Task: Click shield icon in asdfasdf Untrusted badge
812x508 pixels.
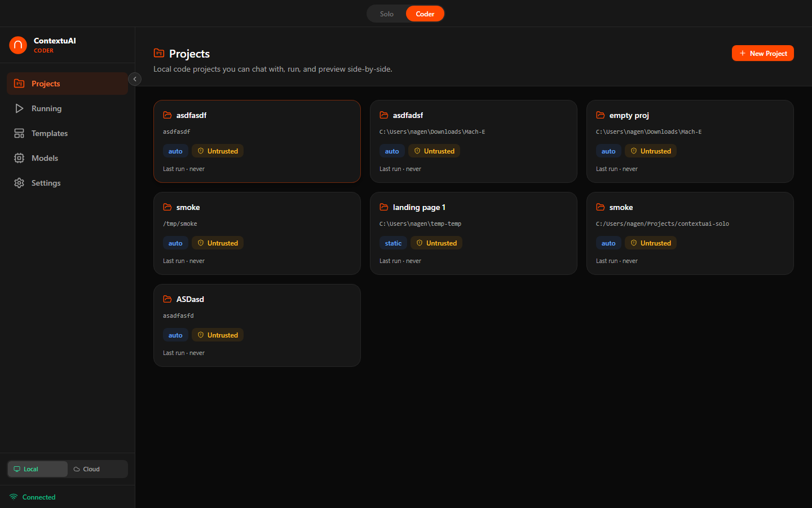Action: [201, 151]
